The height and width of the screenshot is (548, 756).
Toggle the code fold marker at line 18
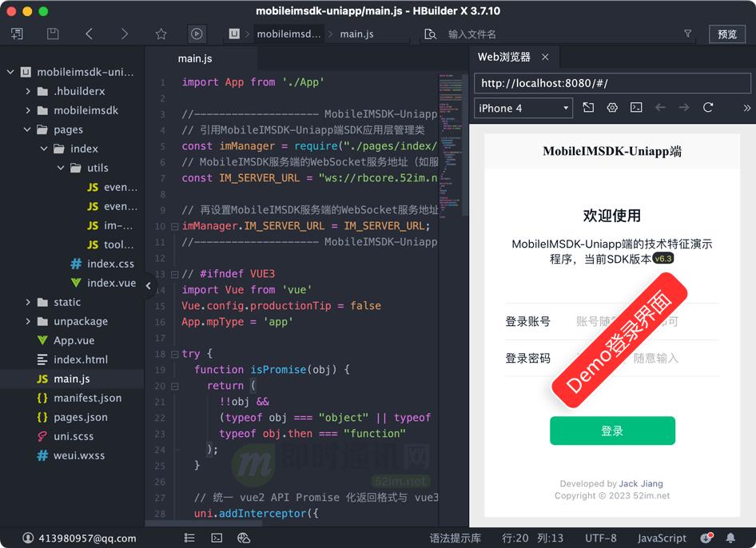pos(174,353)
